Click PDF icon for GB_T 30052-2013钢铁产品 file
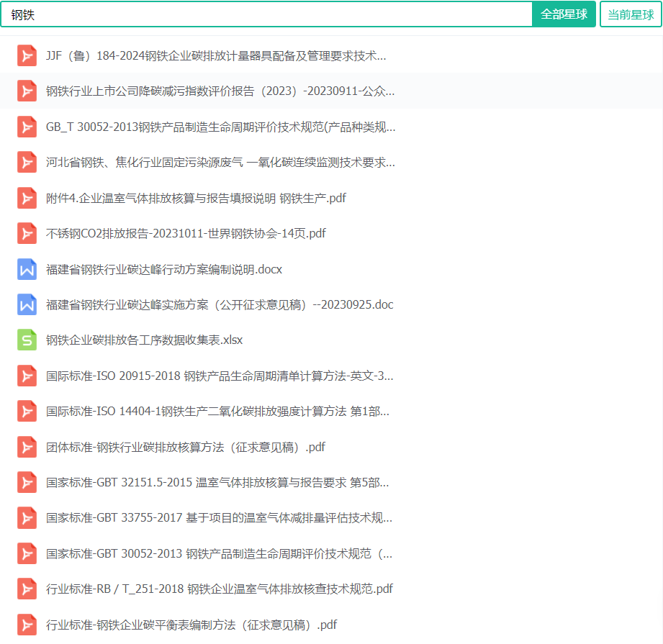Image resolution: width=663 pixels, height=644 pixels. [27, 127]
